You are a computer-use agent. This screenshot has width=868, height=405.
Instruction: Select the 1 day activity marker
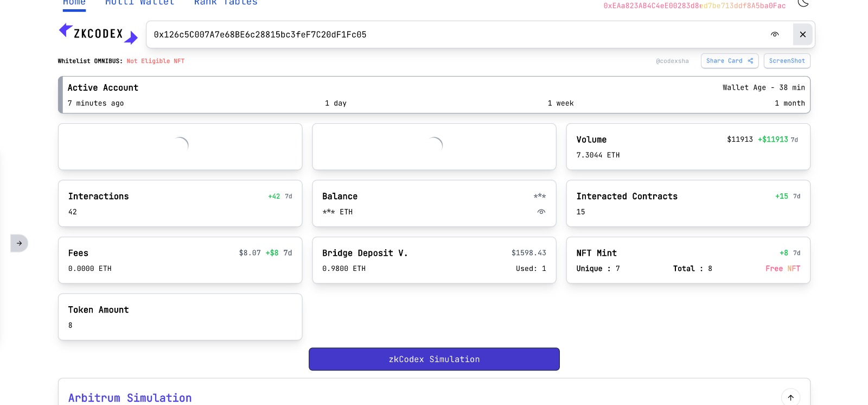336,103
